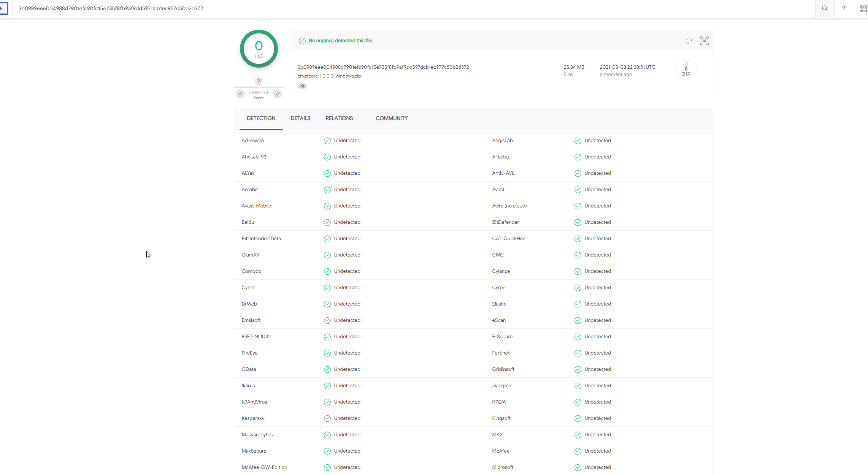
Task: Click the Avast-Mobile engine name
Action: tap(256, 206)
